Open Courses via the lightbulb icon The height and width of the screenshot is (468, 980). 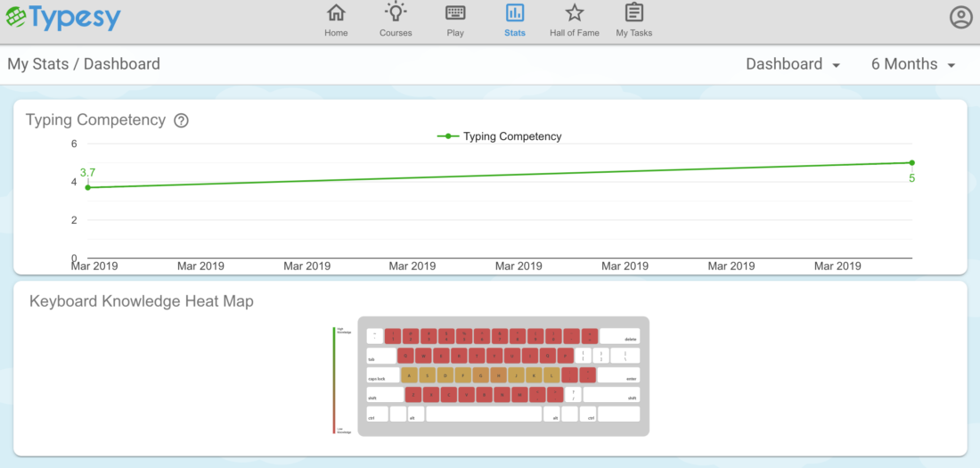(x=396, y=12)
